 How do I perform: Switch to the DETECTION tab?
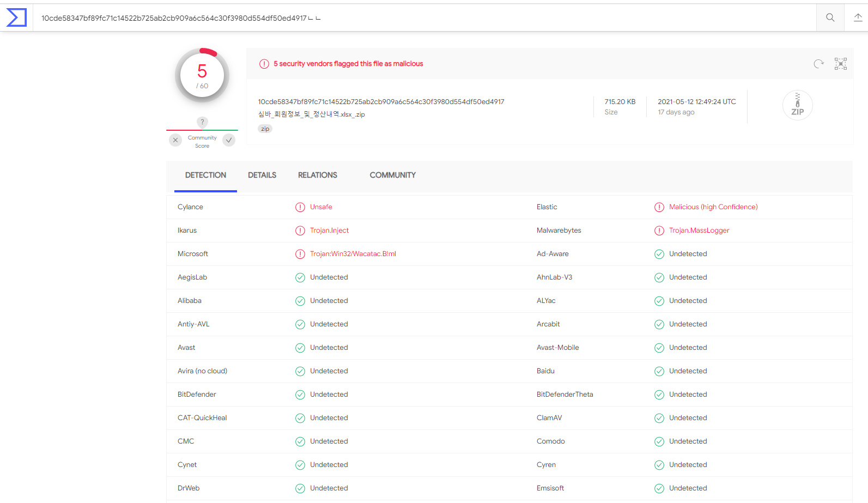[205, 175]
